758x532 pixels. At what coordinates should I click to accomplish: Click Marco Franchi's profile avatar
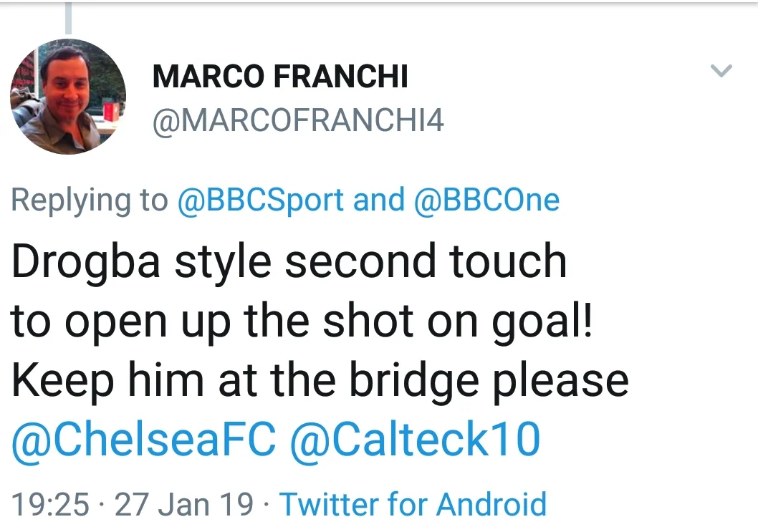tap(68, 97)
